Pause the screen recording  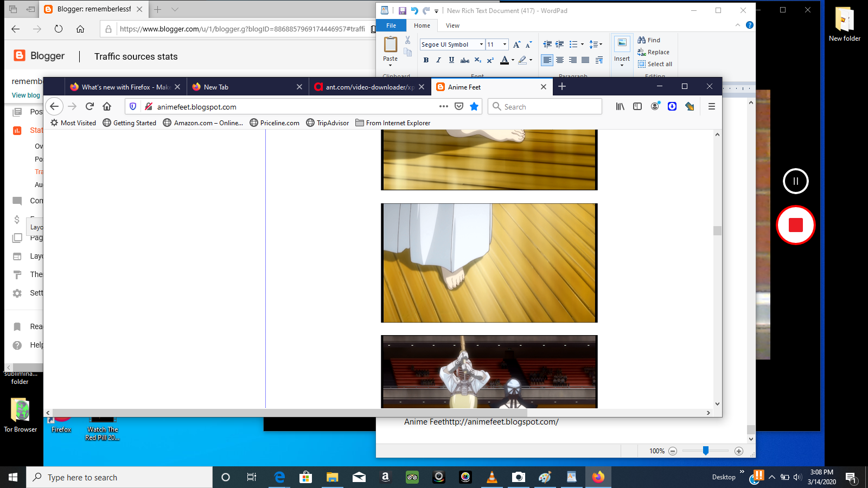coord(796,181)
